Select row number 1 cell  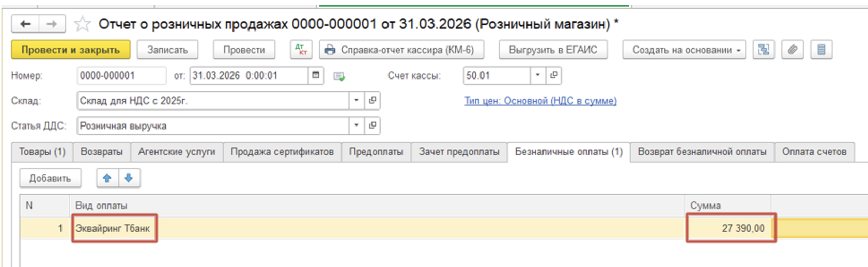[x=45, y=228]
